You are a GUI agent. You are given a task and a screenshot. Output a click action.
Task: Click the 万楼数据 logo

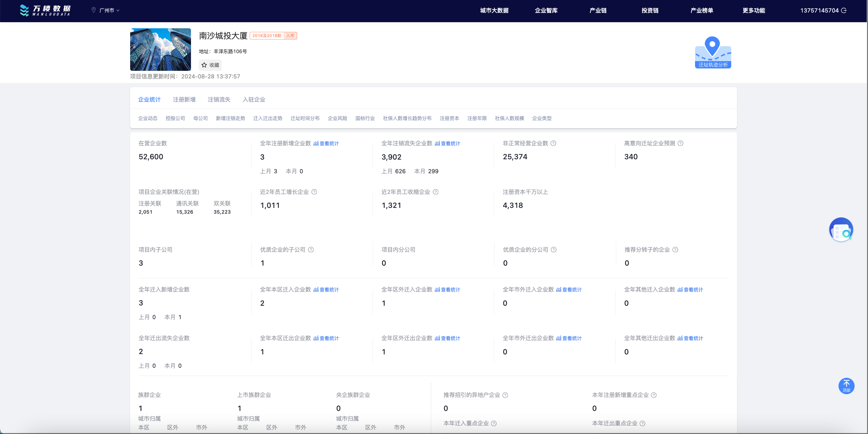45,10
